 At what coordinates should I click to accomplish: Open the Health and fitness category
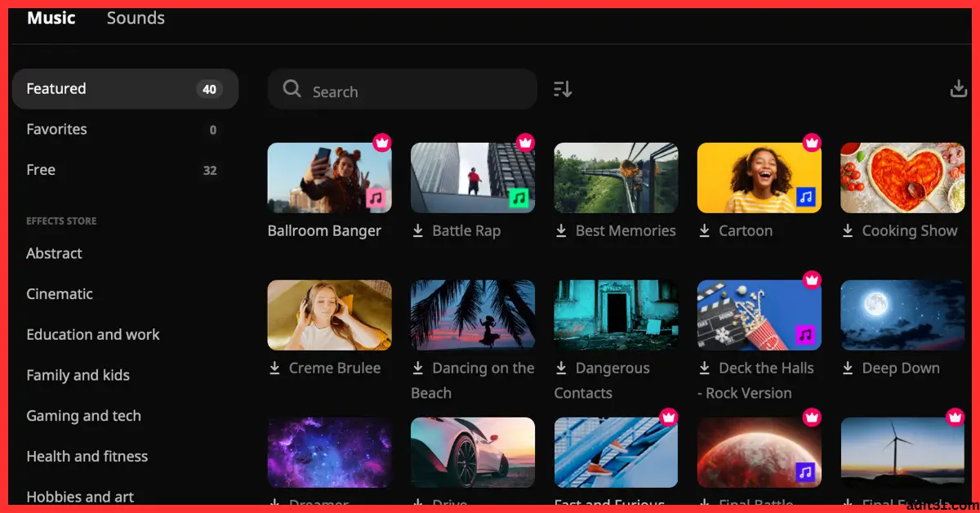[x=87, y=457]
